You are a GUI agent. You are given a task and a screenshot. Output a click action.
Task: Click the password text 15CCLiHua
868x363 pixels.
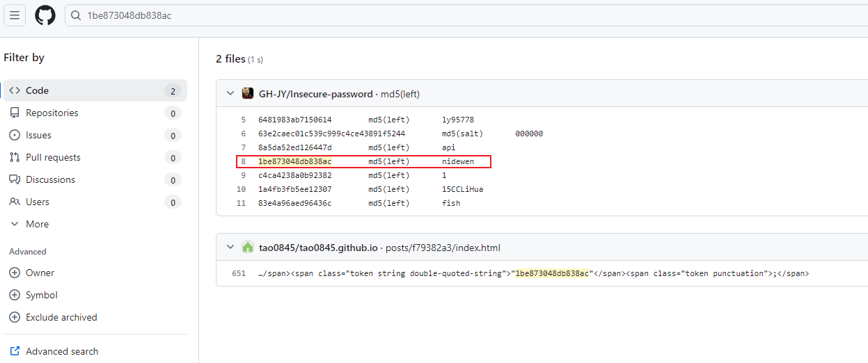tap(463, 189)
